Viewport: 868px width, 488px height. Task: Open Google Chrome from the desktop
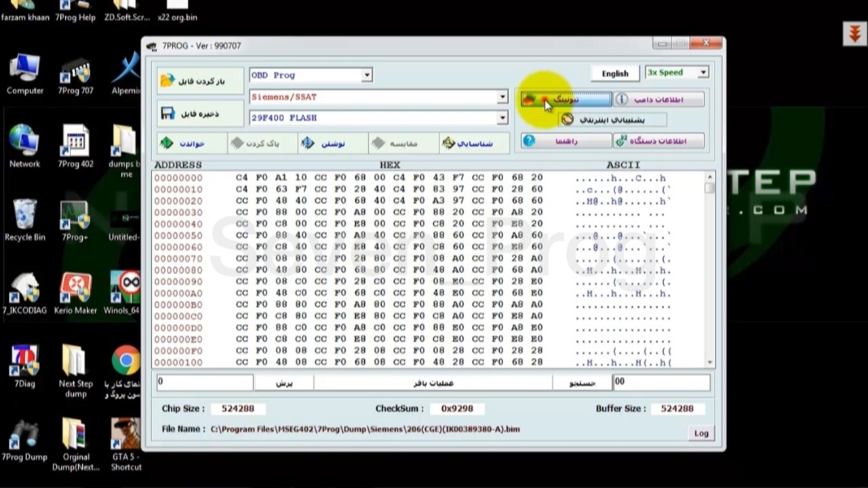tap(125, 361)
